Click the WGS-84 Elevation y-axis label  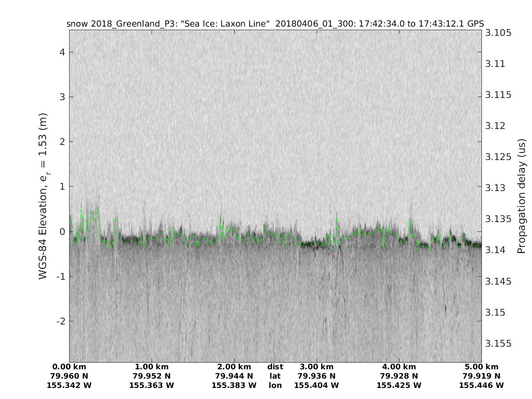point(43,196)
